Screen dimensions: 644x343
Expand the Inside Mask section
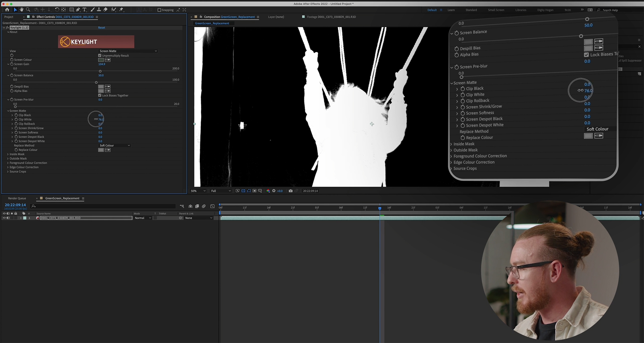(17, 154)
